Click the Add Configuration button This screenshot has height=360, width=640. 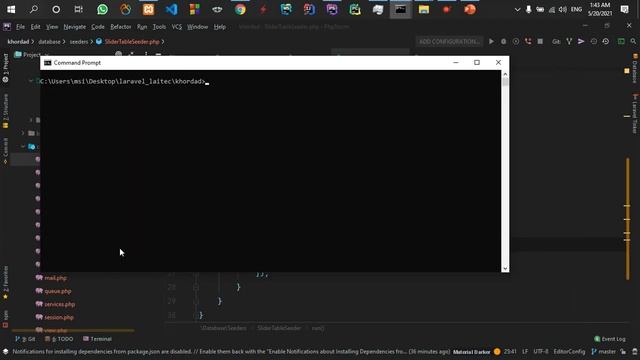tap(449, 42)
